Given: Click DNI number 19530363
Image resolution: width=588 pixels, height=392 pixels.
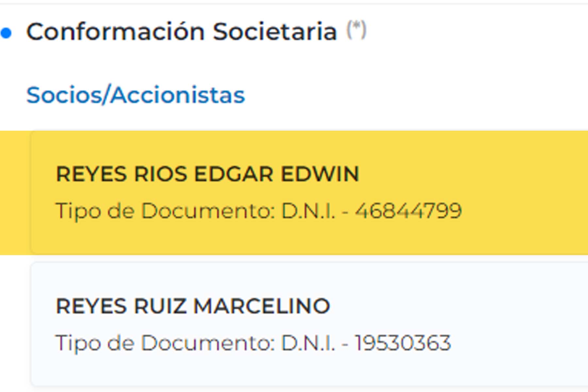Looking at the screenshot, I should (403, 343).
